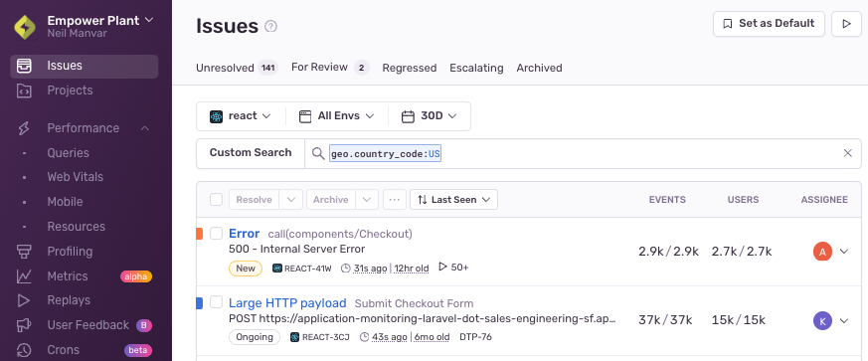868x361 pixels.
Task: Open Issues in the sidebar
Action: [85, 66]
